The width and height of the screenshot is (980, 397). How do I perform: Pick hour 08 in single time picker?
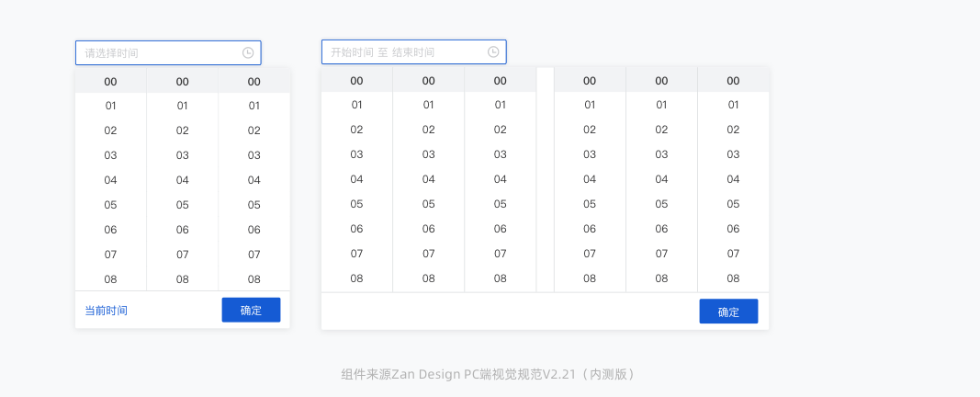pos(111,279)
